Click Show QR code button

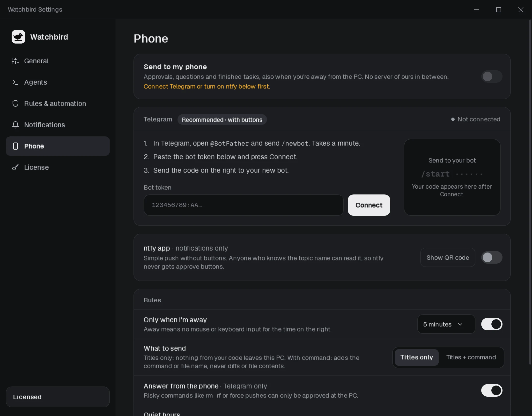pos(448,257)
